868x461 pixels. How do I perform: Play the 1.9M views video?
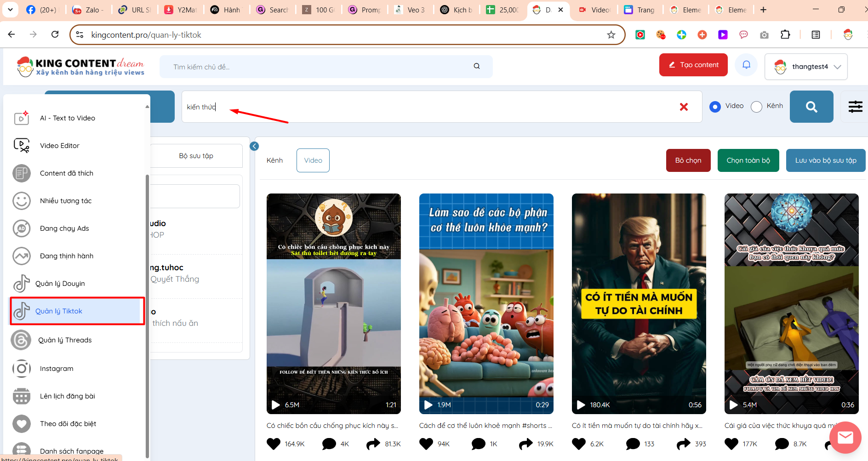coord(428,405)
